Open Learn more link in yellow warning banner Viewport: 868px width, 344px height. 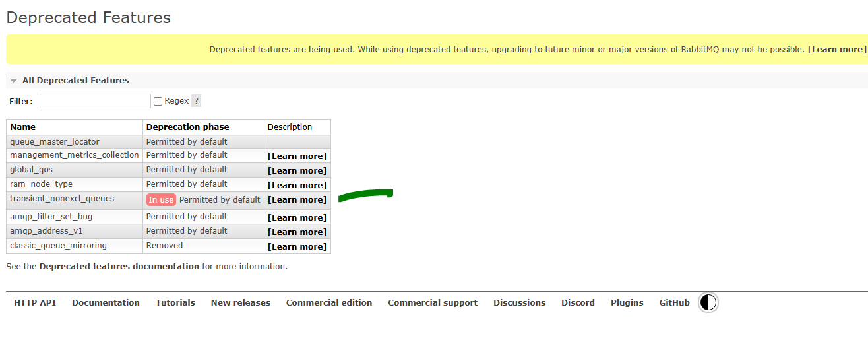click(836, 50)
